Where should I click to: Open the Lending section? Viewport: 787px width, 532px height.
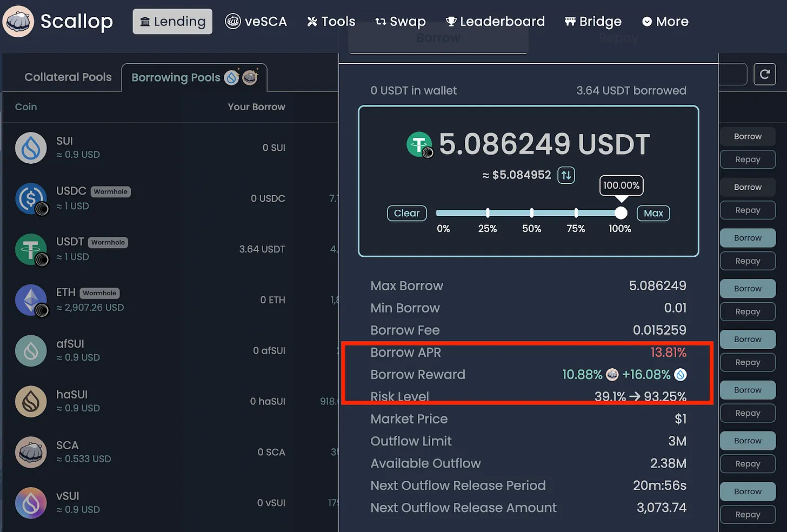tap(172, 22)
